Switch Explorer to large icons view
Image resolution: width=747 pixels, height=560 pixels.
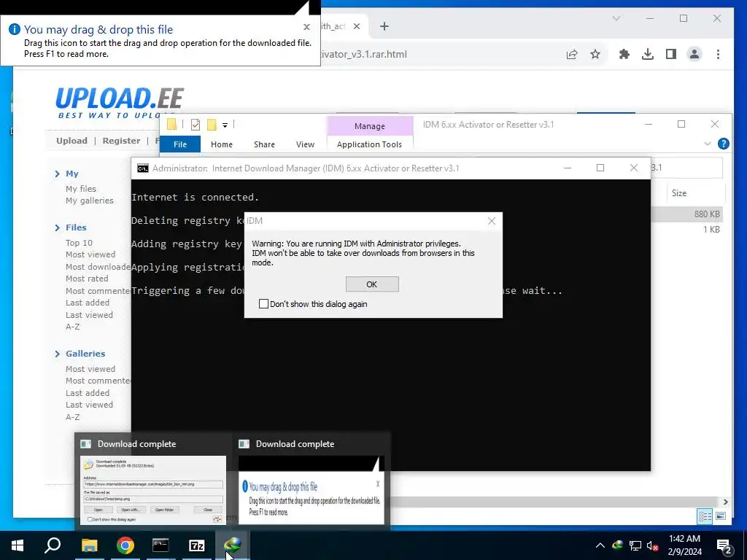click(x=721, y=516)
